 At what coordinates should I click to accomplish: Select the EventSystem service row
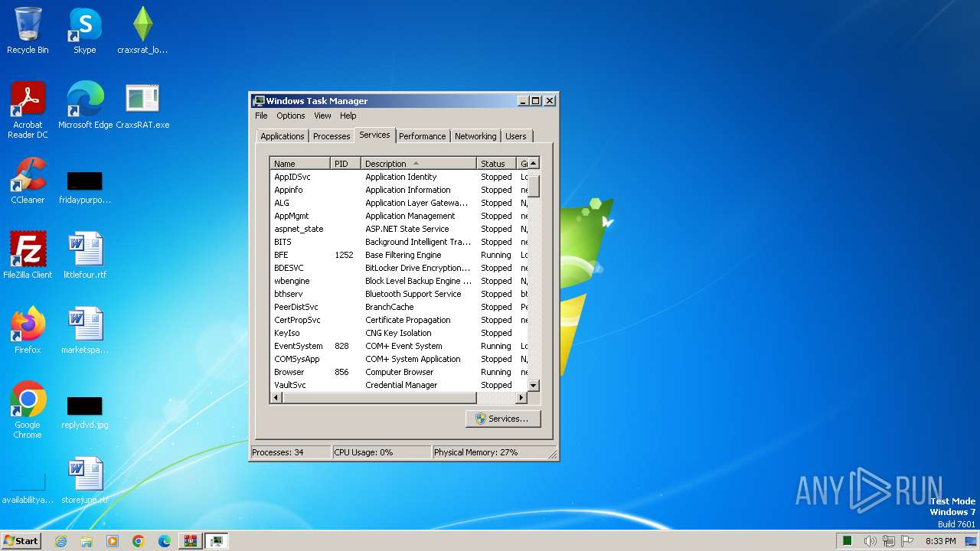coord(399,346)
